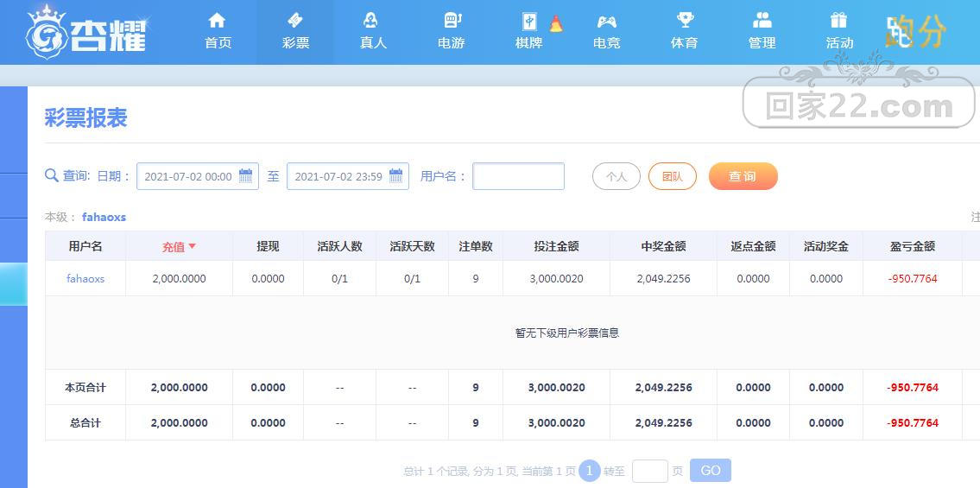Open the 真人 live dealer icon
This screenshot has width=980, height=488.
[x=370, y=21]
